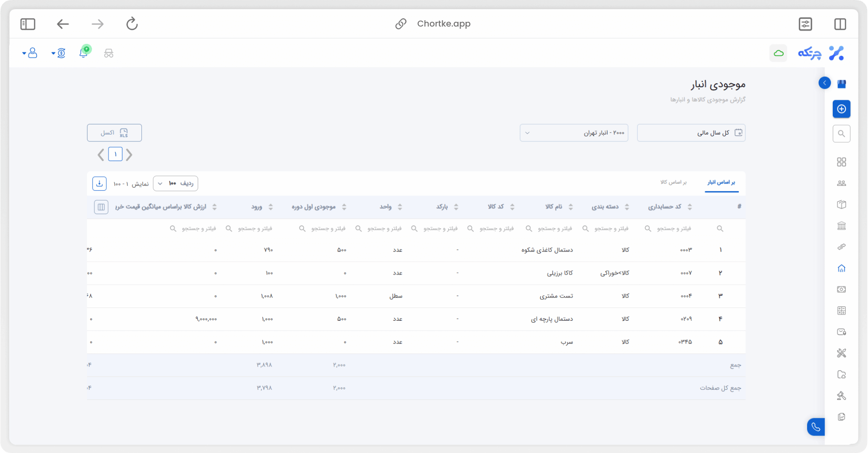
Task: Click the notification bell icon
Action: [83, 53]
